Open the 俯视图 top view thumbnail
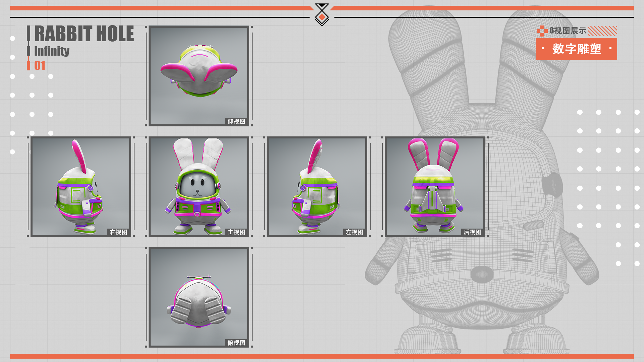Viewport: 644px width, 362px height. click(x=199, y=297)
